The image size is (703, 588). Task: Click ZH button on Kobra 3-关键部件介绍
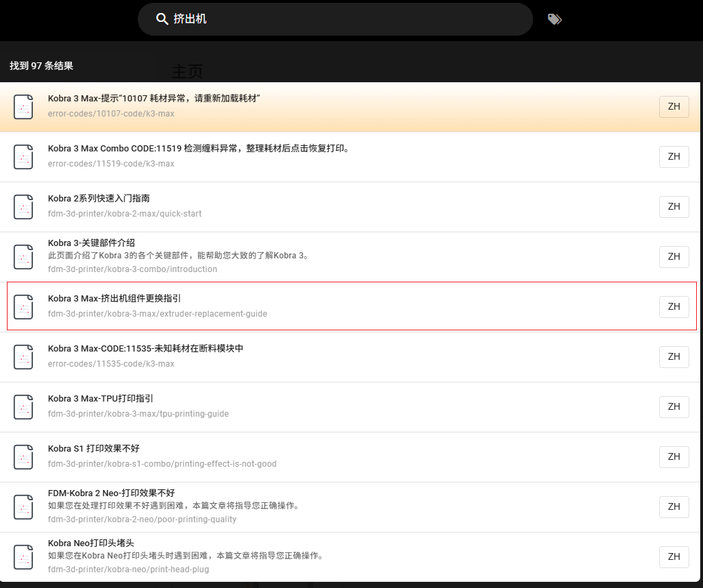(x=674, y=256)
